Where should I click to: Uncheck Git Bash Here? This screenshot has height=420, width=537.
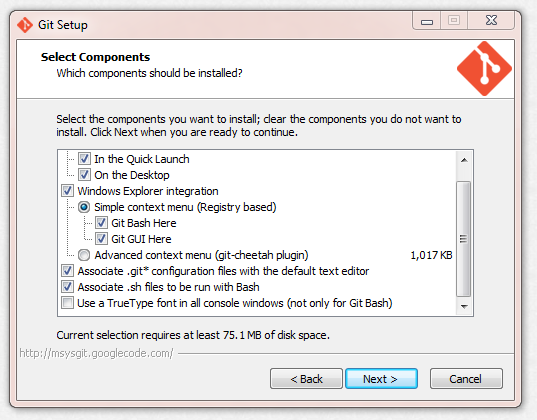click(x=101, y=223)
